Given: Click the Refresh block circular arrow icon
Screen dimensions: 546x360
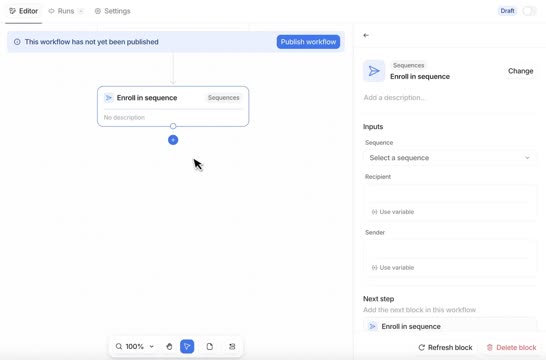Looking at the screenshot, I should (x=421, y=347).
